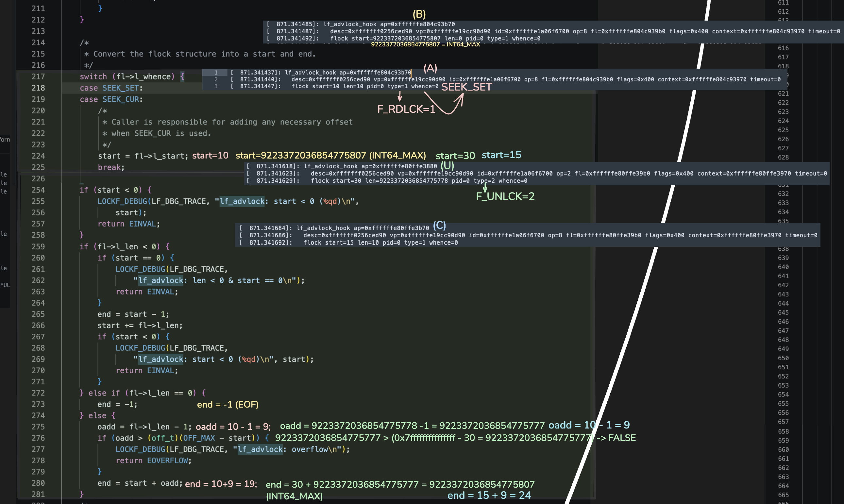Click 'break;' on line 225
Image resolution: width=844 pixels, height=504 pixels.
pyautogui.click(x=111, y=167)
